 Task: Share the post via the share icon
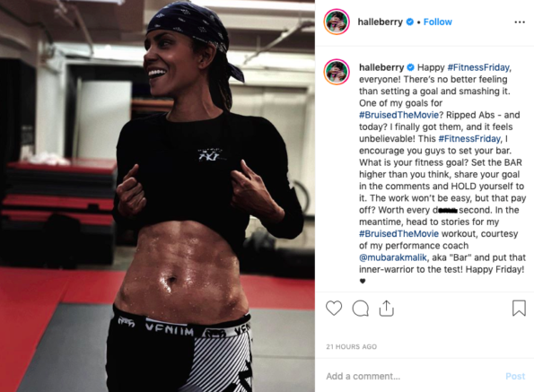coord(386,308)
